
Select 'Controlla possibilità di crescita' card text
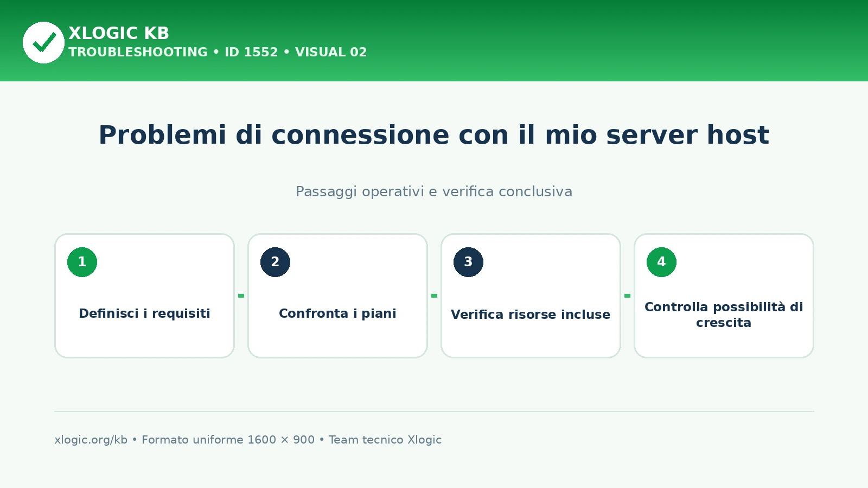click(724, 314)
